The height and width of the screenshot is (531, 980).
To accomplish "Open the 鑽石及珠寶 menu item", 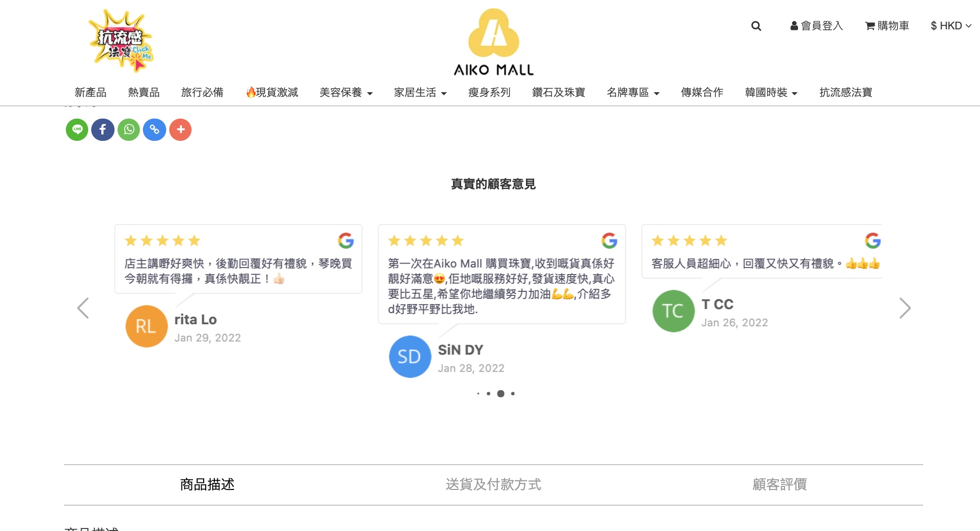I will tap(558, 92).
